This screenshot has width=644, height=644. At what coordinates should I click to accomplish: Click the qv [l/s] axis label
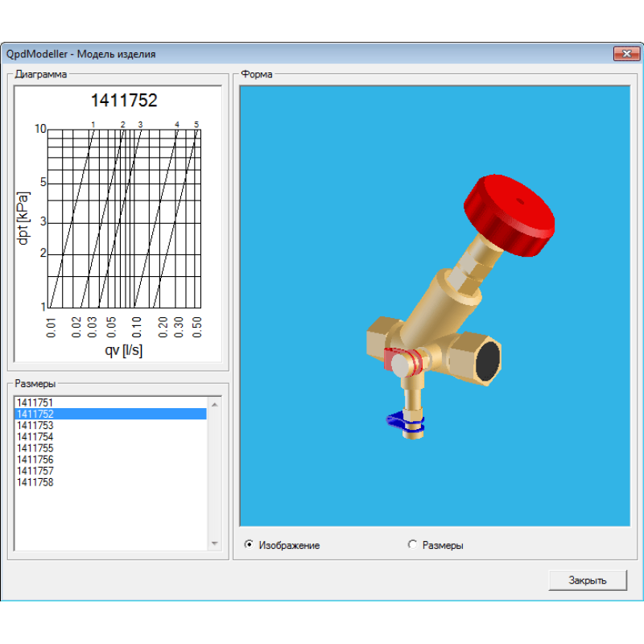(x=123, y=351)
